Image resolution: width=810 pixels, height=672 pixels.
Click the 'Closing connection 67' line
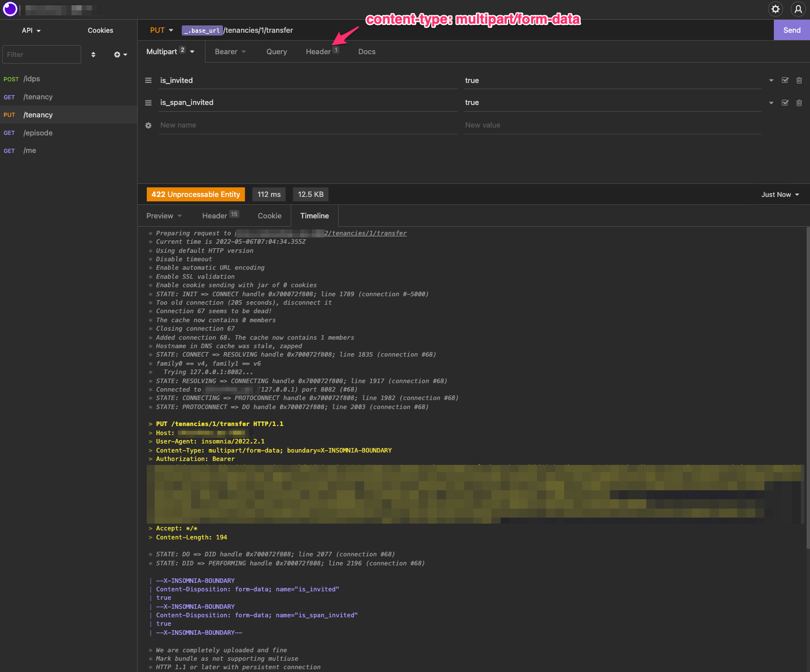(195, 329)
